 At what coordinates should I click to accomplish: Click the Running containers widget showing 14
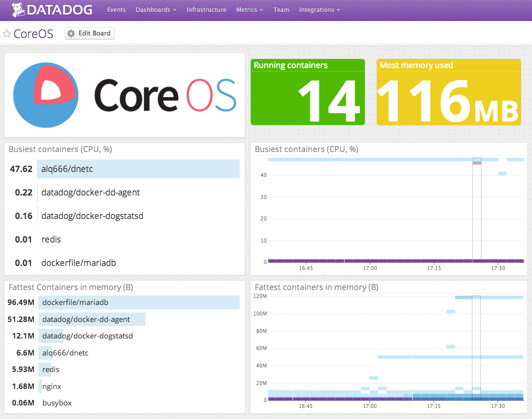(307, 91)
